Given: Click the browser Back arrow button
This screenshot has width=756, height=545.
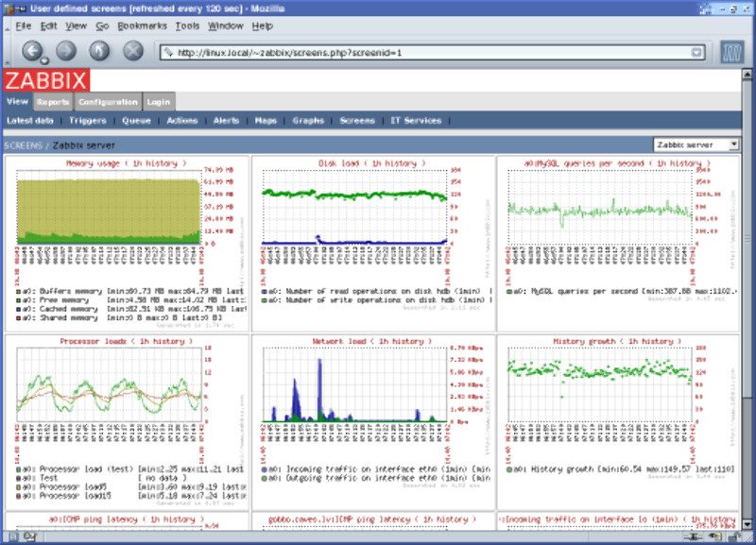Looking at the screenshot, I should (33, 51).
